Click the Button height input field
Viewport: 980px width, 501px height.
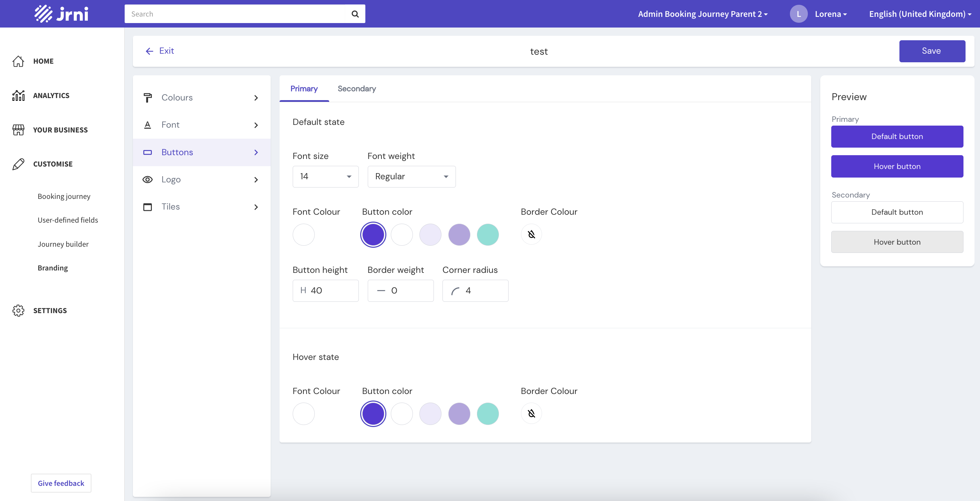pyautogui.click(x=326, y=291)
